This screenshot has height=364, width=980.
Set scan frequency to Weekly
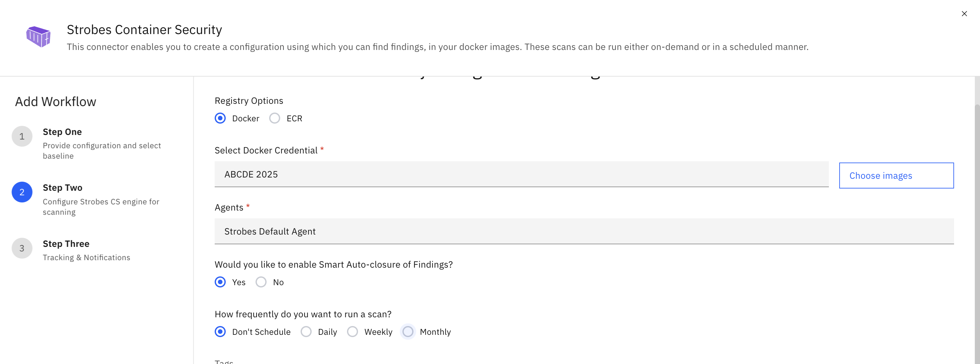(x=353, y=332)
